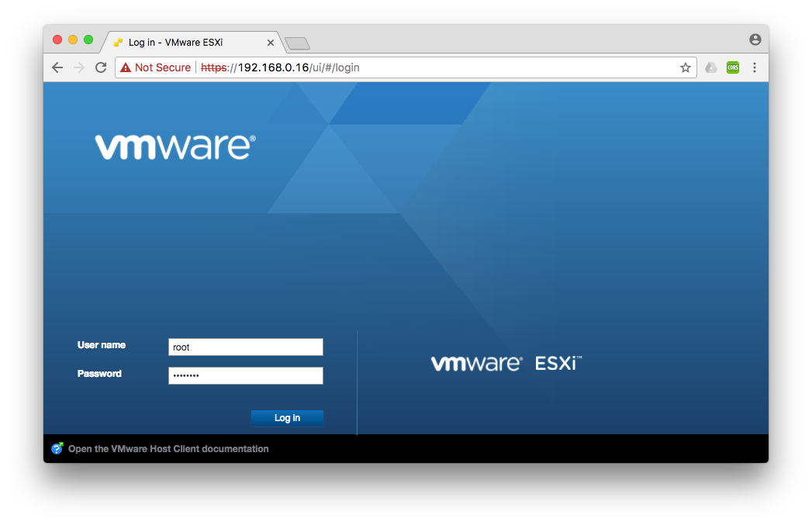Click the address bar URL 192.168.0.16
Screen dimensions: 812x525
[274, 67]
